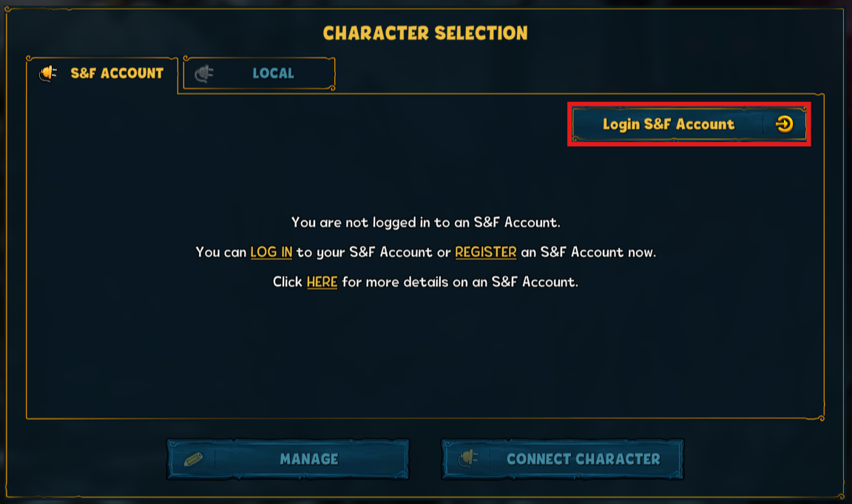
Task: Open the LOCAL tab
Action: [x=273, y=73]
